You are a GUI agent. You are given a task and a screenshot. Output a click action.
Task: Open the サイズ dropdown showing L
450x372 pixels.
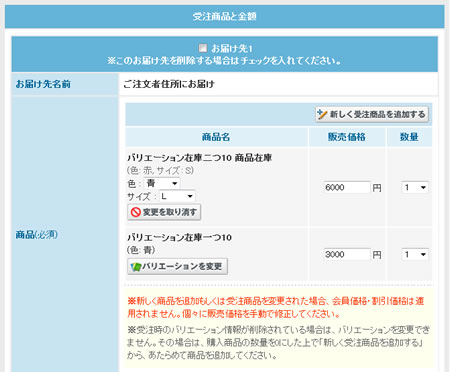coord(177,196)
